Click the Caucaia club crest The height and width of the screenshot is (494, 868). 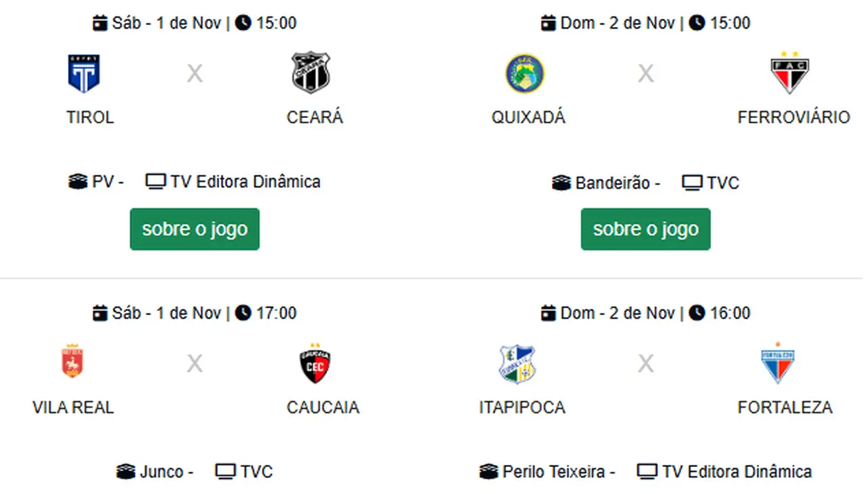point(315,363)
